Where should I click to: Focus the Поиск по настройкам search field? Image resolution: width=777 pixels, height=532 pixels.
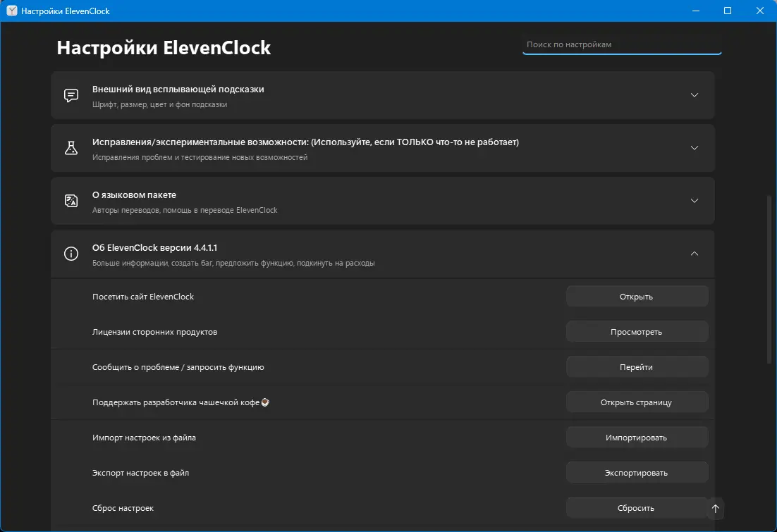tap(622, 44)
